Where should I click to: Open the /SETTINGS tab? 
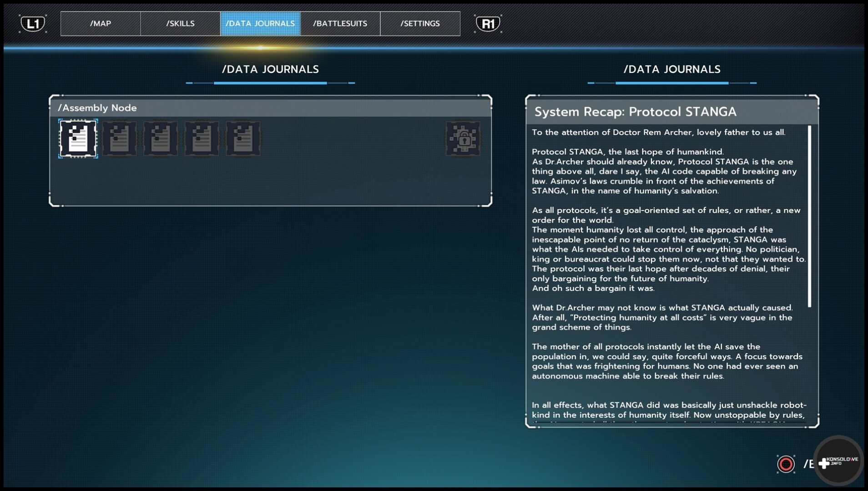[x=420, y=24]
